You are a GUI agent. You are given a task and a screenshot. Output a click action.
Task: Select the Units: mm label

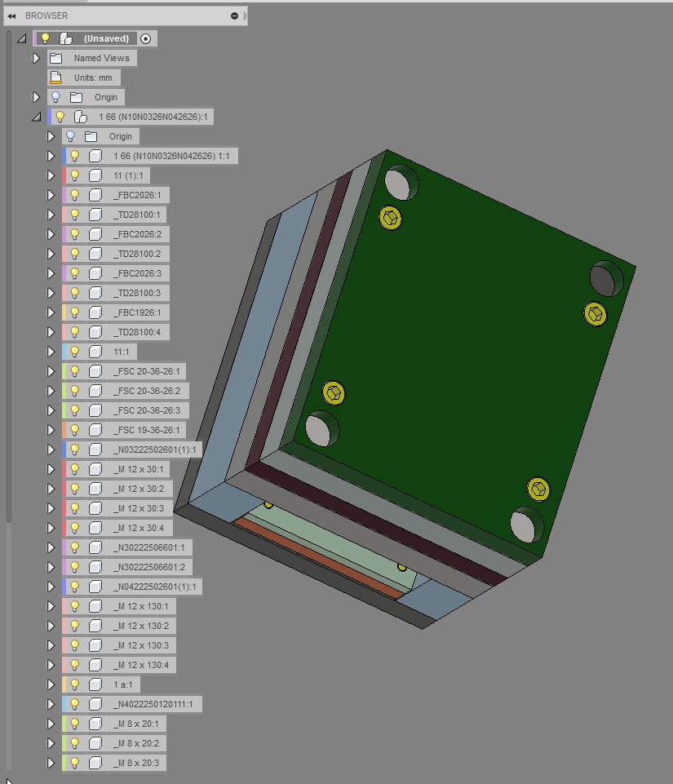click(93, 78)
